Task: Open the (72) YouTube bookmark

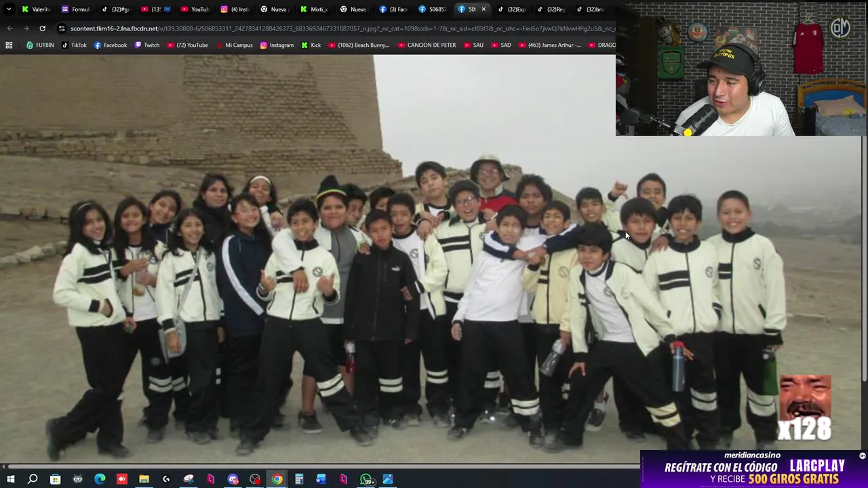Action: pyautogui.click(x=187, y=45)
